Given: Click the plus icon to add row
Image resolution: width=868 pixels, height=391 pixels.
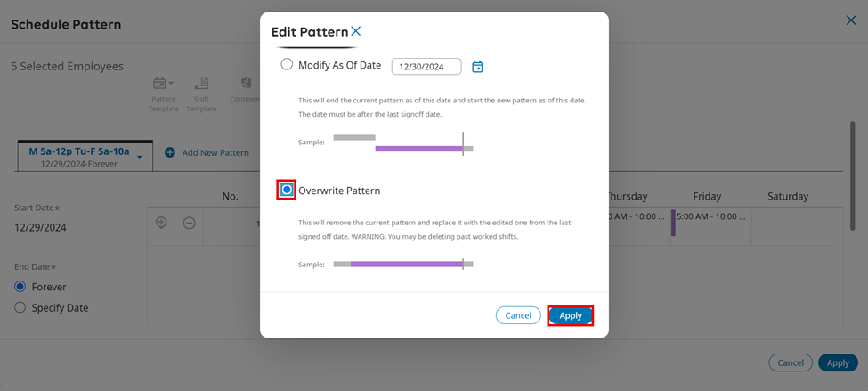Looking at the screenshot, I should point(161,223).
